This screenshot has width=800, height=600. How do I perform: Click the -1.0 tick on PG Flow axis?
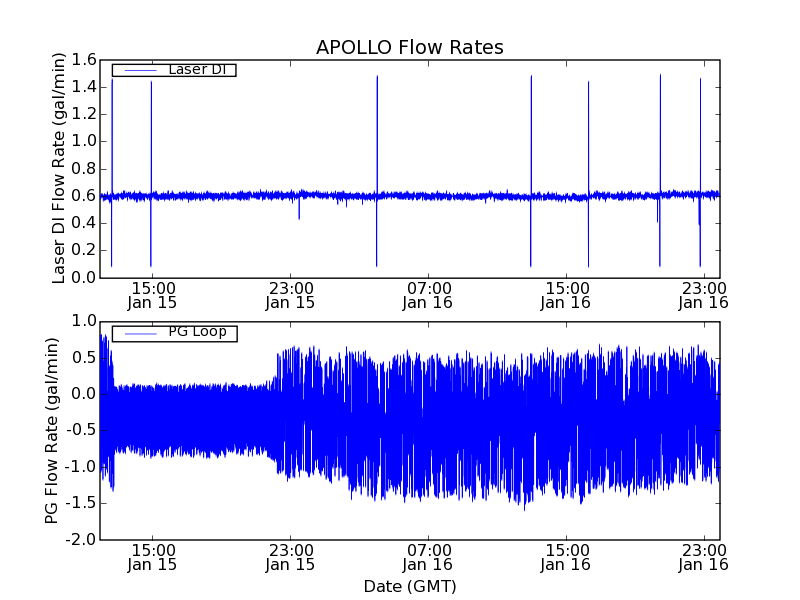[x=81, y=467]
